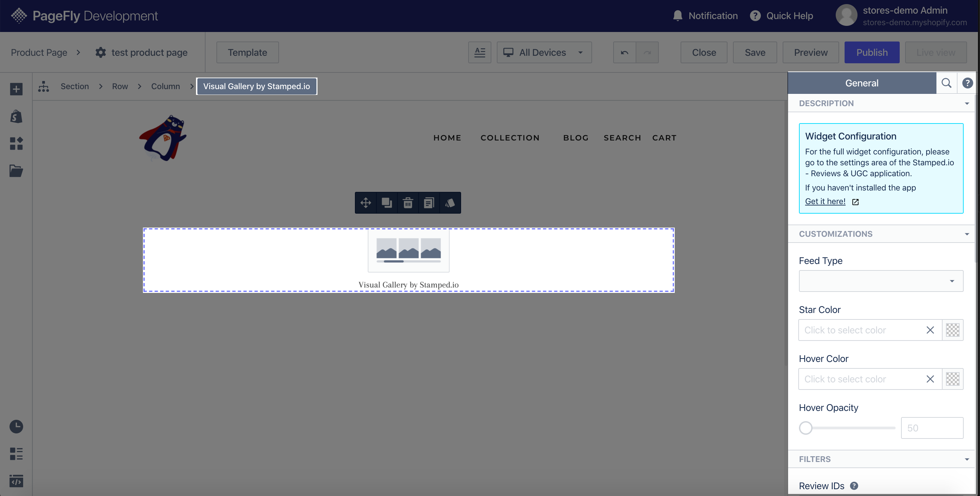Click the CART nav link in preview

(664, 138)
